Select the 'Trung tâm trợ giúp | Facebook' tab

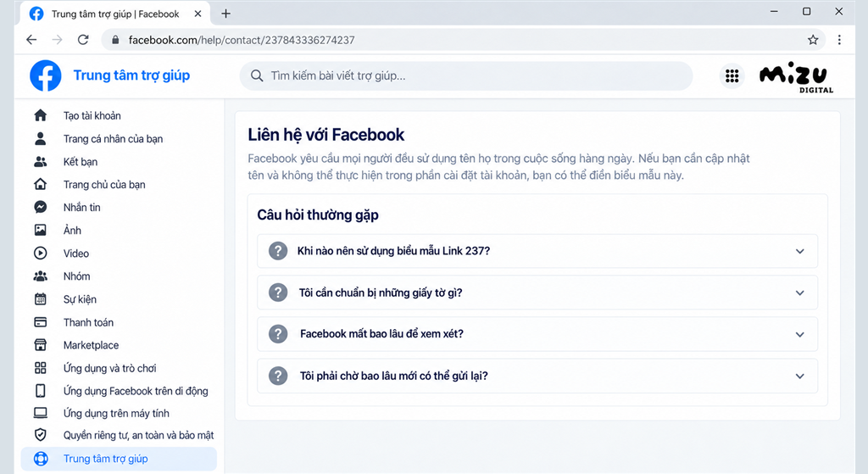click(x=115, y=14)
